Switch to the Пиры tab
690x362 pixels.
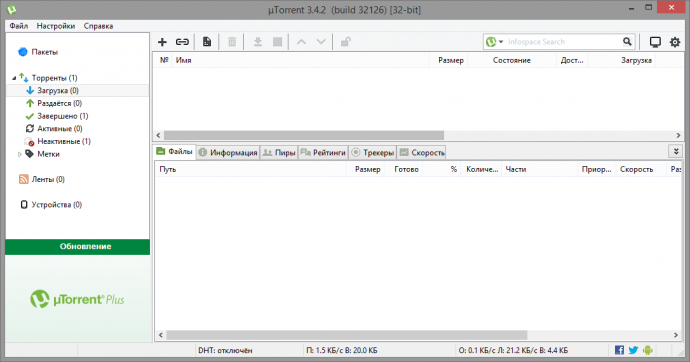click(x=279, y=152)
